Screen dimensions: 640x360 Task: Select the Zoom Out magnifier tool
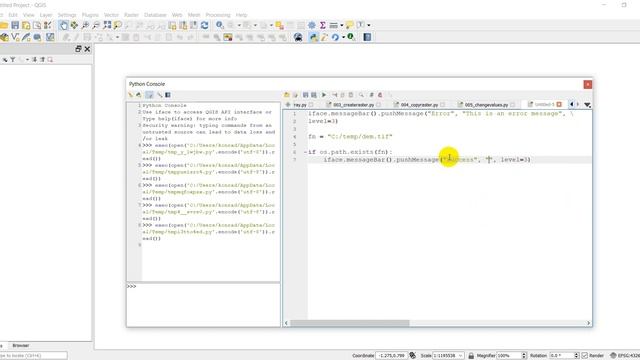96,25
